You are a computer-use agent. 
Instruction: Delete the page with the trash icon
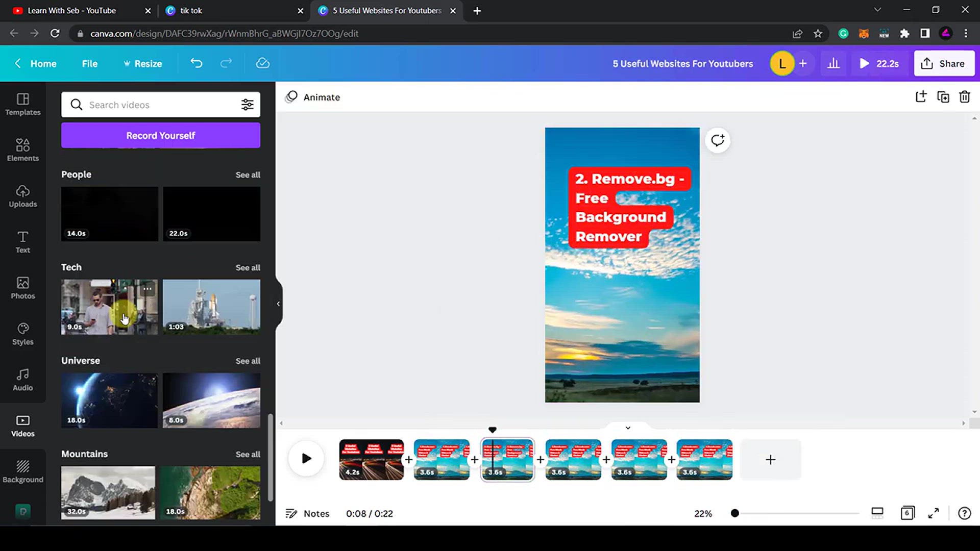click(x=965, y=97)
